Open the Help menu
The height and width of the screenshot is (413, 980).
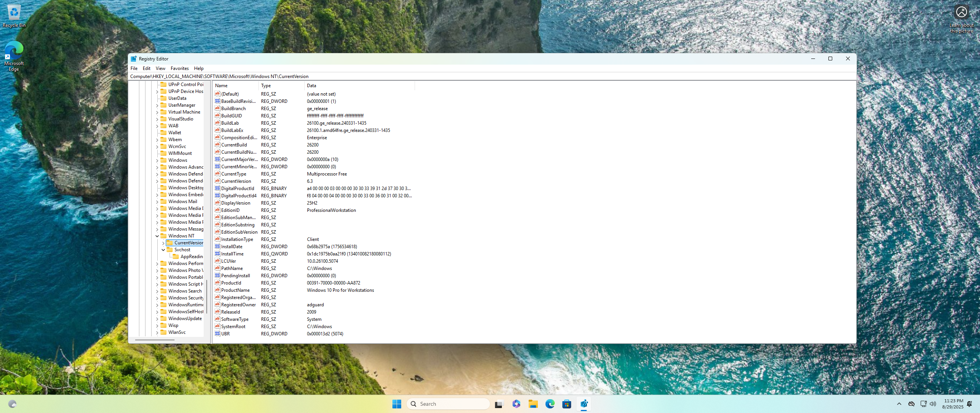(x=199, y=68)
